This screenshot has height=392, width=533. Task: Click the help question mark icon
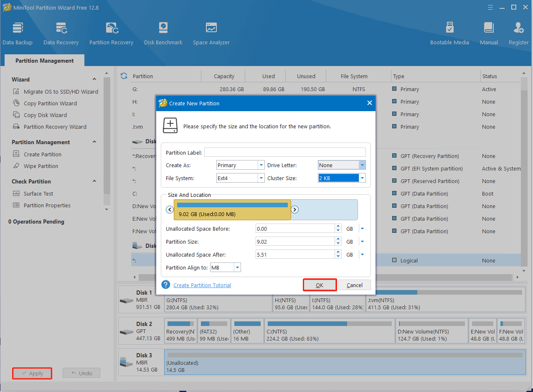pyautogui.click(x=166, y=285)
